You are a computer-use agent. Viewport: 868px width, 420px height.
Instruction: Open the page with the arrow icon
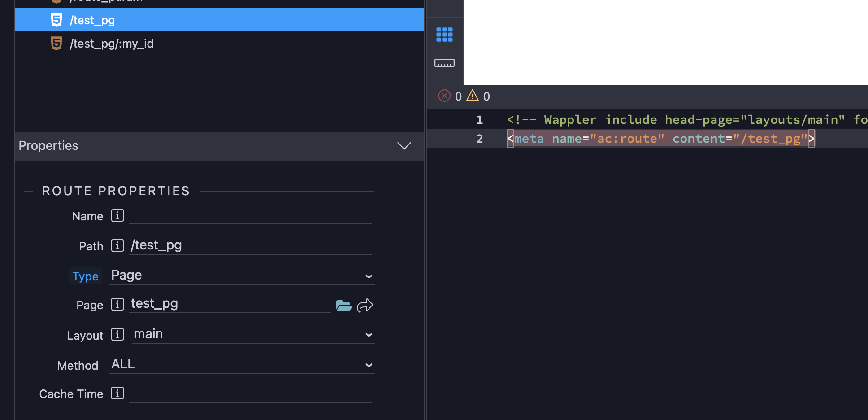coord(365,306)
